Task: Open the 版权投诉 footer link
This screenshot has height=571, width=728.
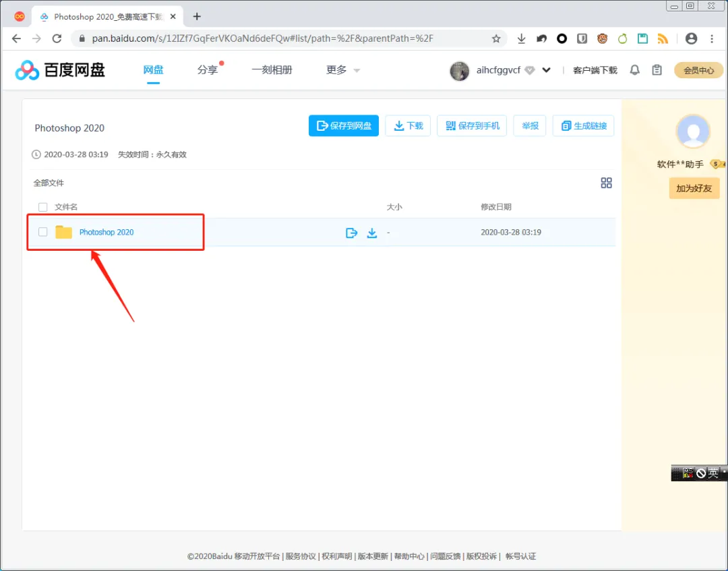Action: pyautogui.click(x=481, y=556)
